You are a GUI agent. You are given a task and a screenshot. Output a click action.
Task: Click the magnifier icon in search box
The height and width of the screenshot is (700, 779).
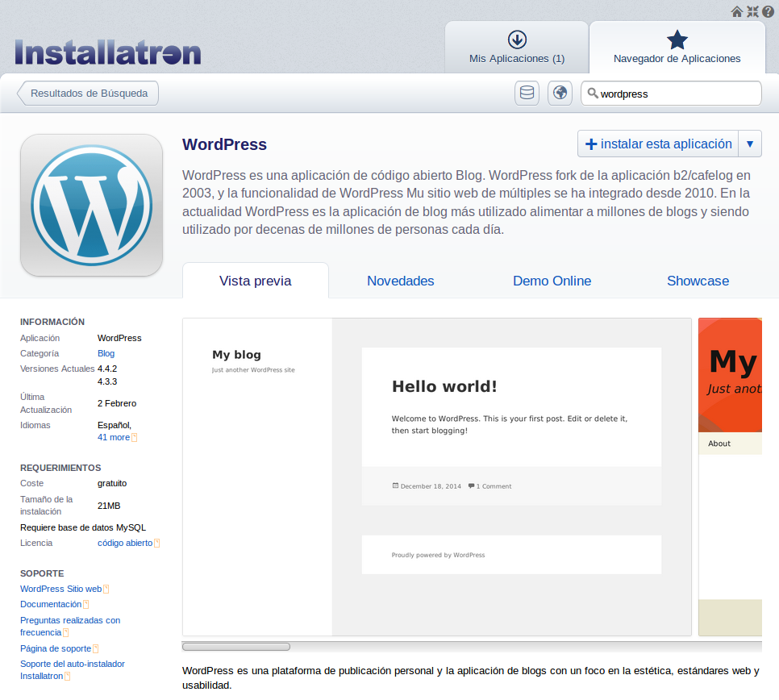tap(592, 93)
